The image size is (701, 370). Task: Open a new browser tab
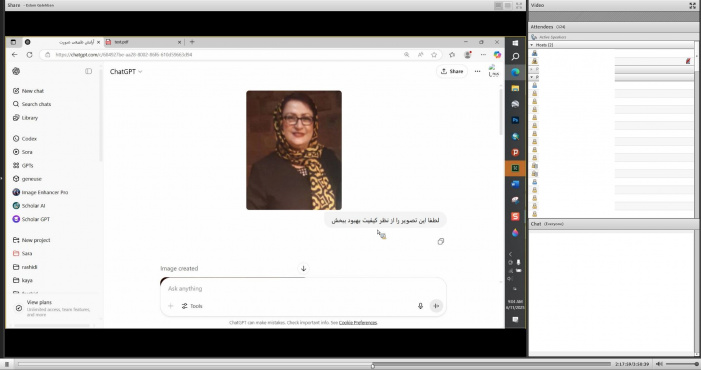click(x=192, y=42)
